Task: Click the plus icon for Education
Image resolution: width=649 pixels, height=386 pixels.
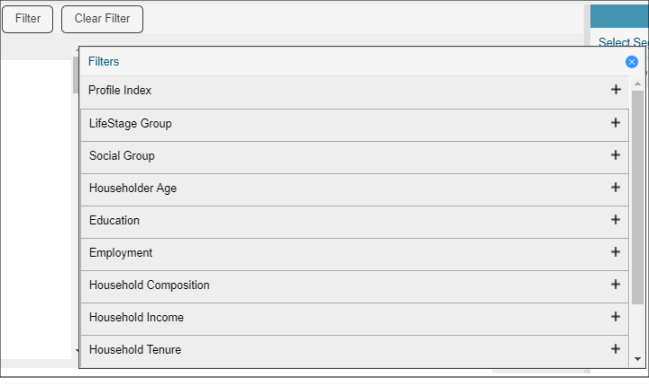Action: coord(615,219)
